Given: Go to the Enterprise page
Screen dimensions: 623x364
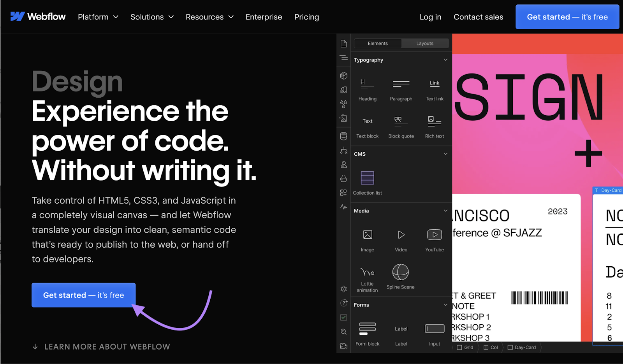Looking at the screenshot, I should point(264,17).
